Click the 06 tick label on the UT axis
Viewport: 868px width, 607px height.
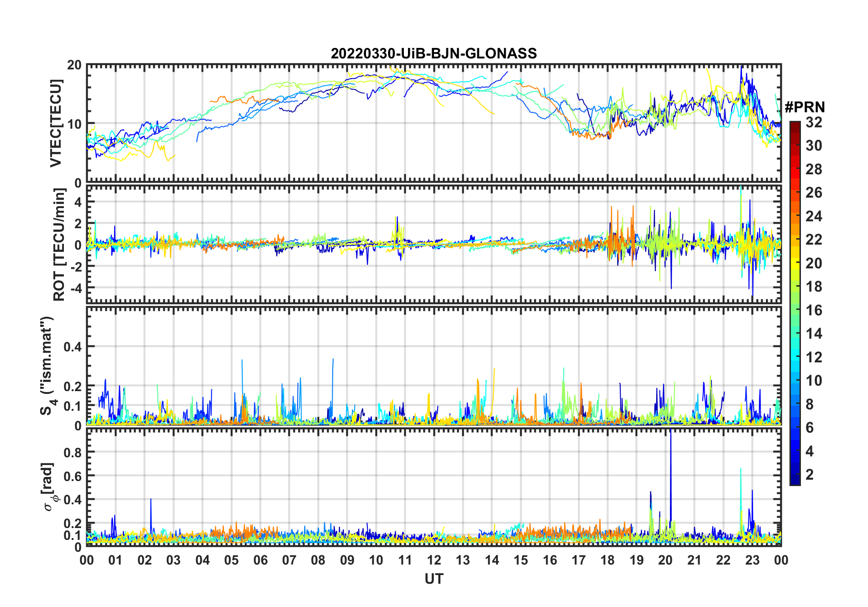[260, 560]
